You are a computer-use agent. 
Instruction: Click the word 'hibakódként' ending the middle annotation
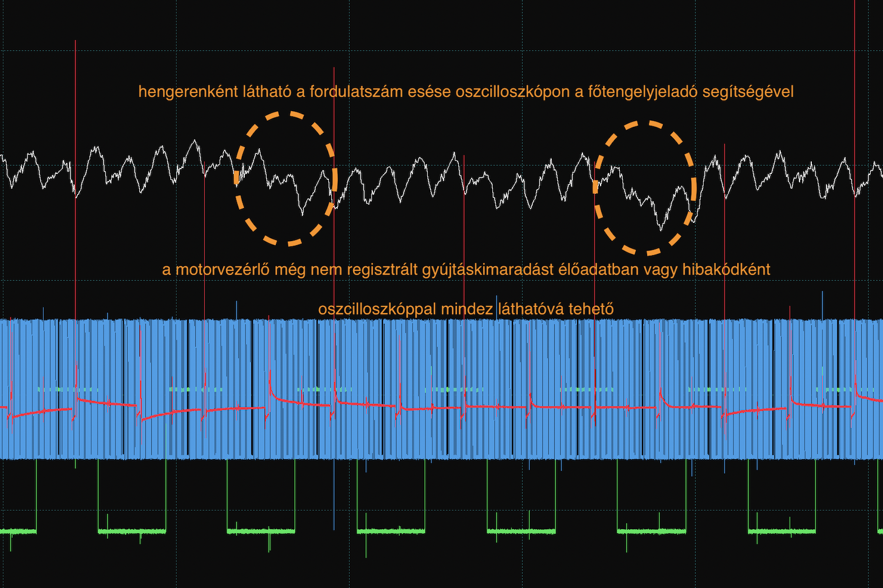pyautogui.click(x=726, y=270)
